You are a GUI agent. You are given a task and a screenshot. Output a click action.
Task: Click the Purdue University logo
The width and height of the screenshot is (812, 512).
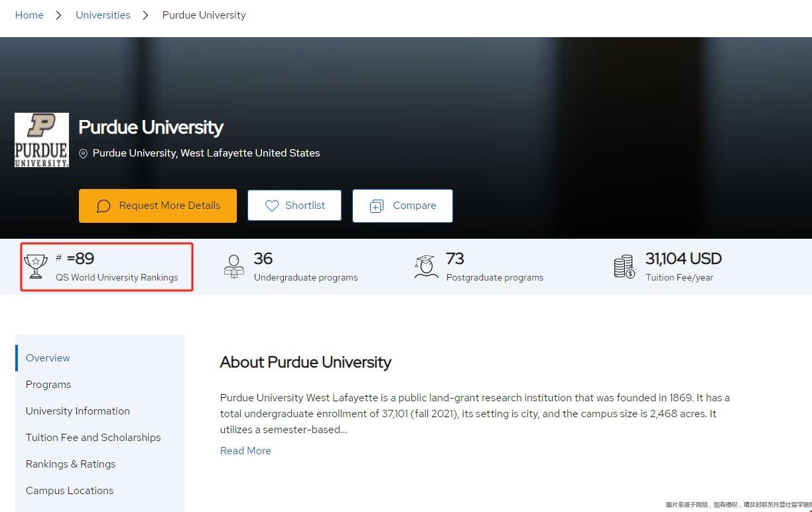point(42,140)
